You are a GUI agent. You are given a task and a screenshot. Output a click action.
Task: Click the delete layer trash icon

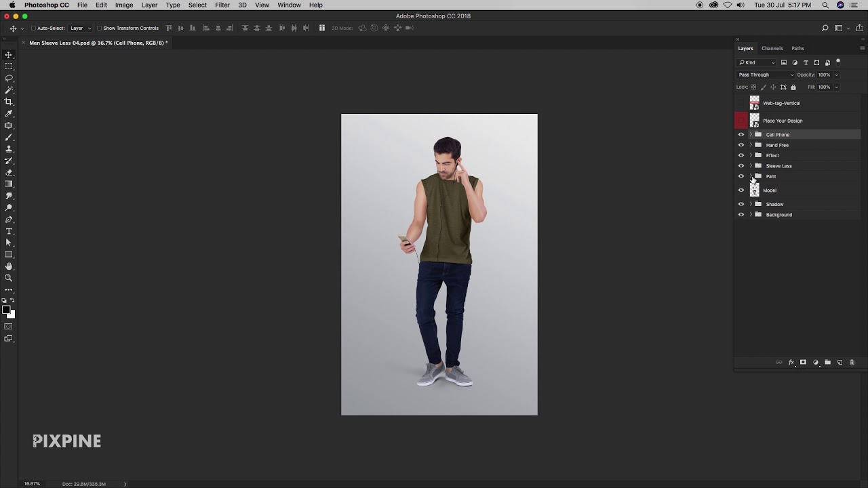tap(852, 363)
